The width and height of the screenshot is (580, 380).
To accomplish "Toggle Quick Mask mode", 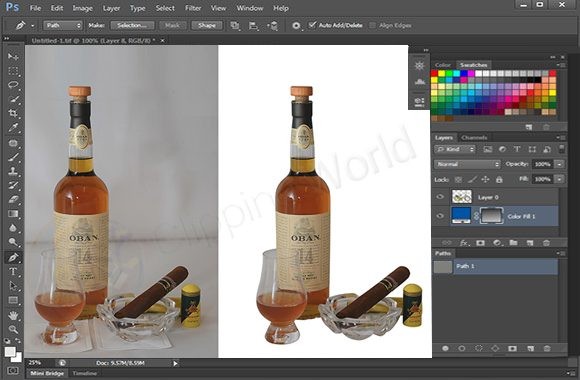I will 13,370.
